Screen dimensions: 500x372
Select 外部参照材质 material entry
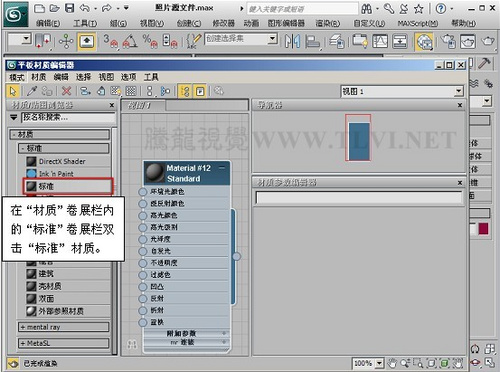pyautogui.click(x=68, y=311)
